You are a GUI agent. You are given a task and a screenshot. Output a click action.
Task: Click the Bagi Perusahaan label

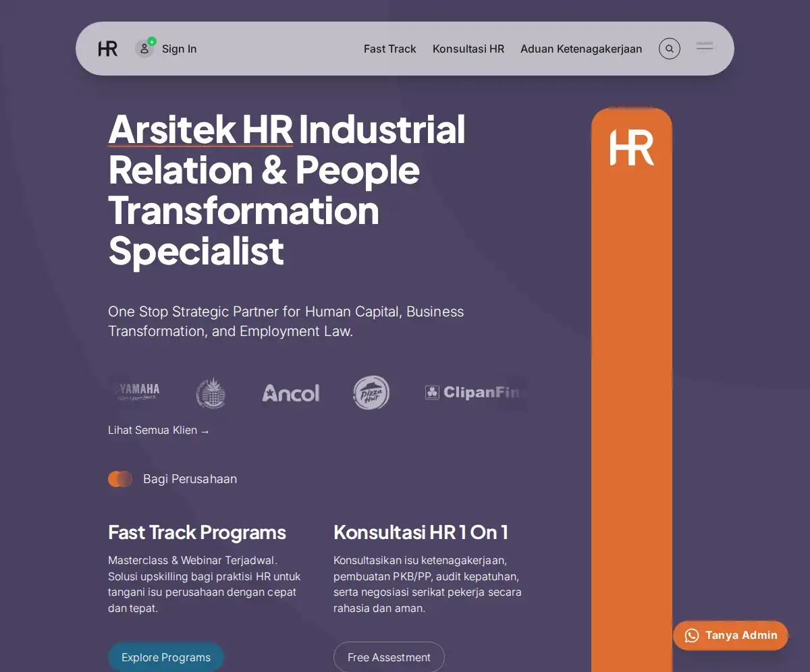[x=190, y=479]
